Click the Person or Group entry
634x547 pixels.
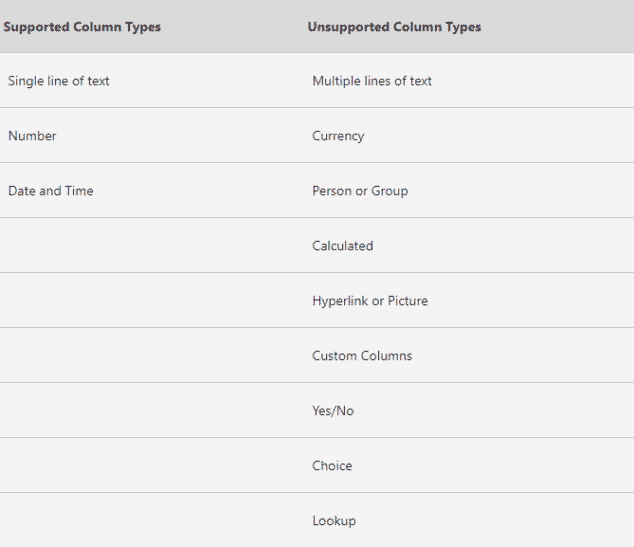click(360, 191)
